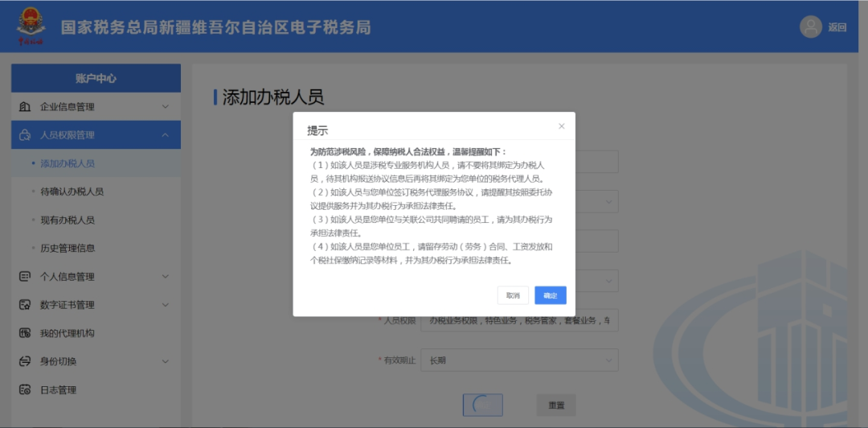Click the loading submit button
The image size is (868, 428).
point(483,405)
